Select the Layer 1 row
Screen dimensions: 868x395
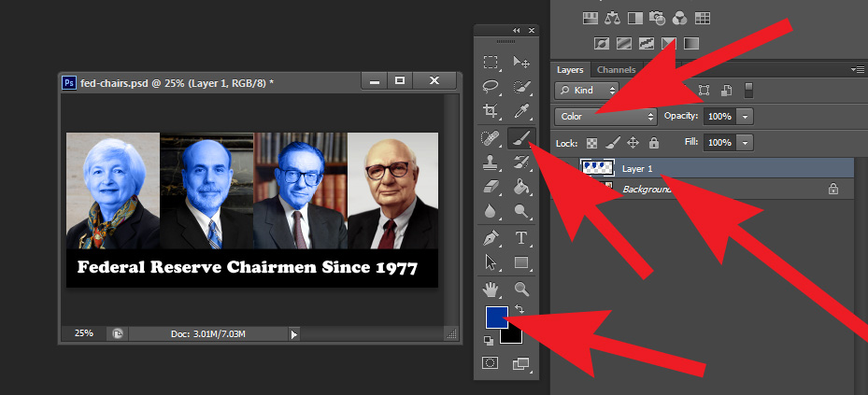[x=702, y=168]
